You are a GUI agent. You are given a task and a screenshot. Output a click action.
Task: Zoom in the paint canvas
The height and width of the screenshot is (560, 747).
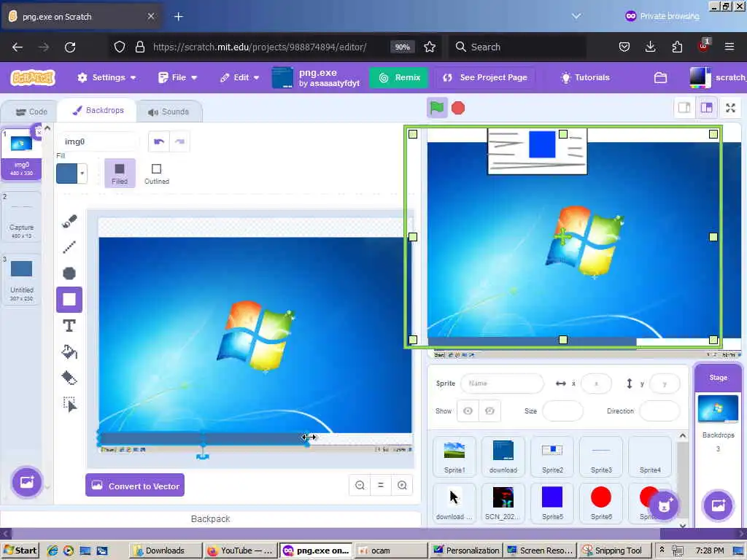tap(402, 485)
